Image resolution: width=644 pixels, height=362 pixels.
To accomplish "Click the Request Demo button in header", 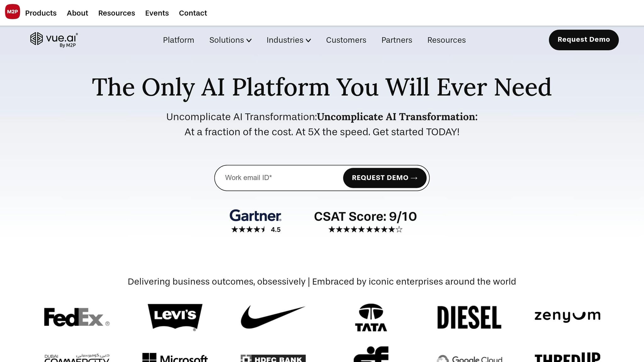I will coord(583,40).
